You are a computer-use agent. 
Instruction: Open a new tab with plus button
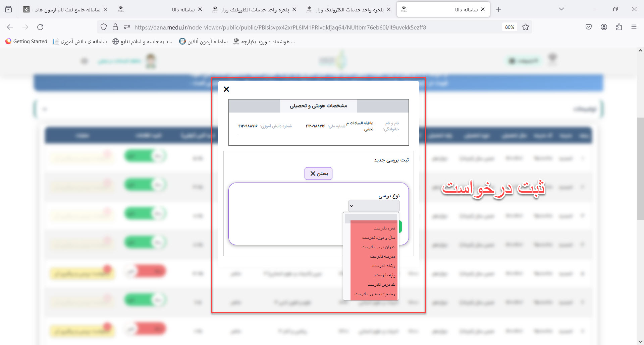[498, 9]
